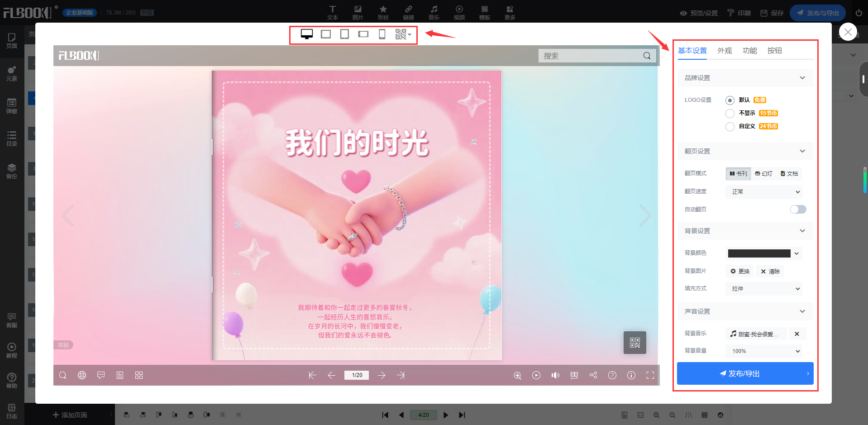868x425 pixels.
Task: Open thumbnail grid view in viewer
Action: click(x=139, y=375)
